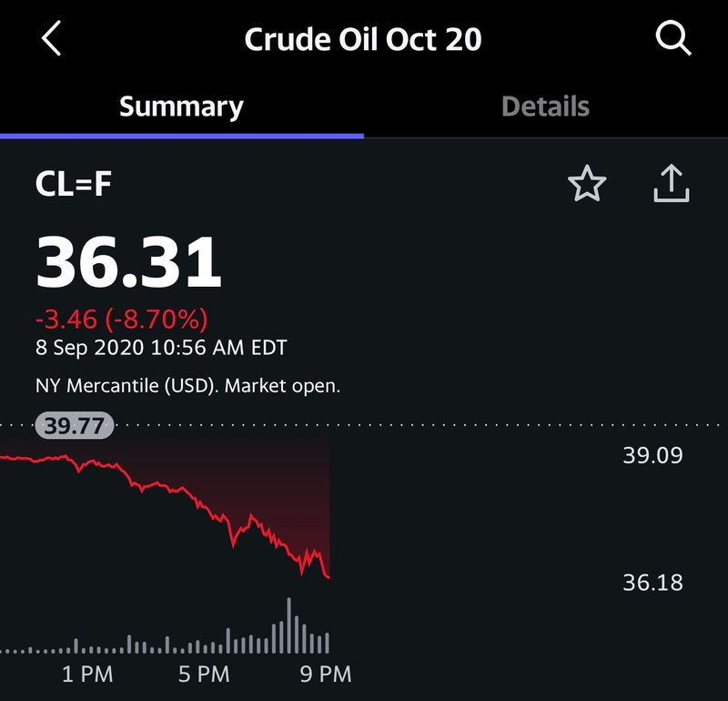Screen dimensions: 728x701
Task: Tap the NY Mercantile market status text
Action: (x=188, y=386)
